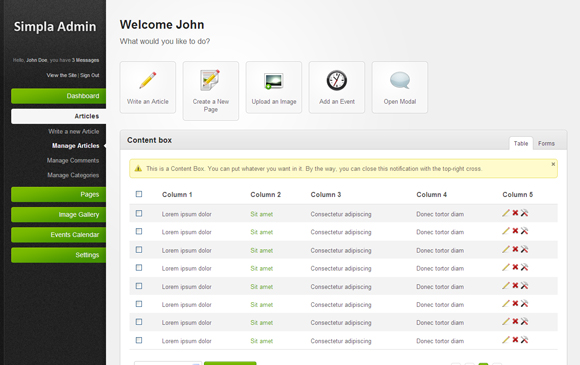Open the Add an Event clock shortcut

(337, 87)
